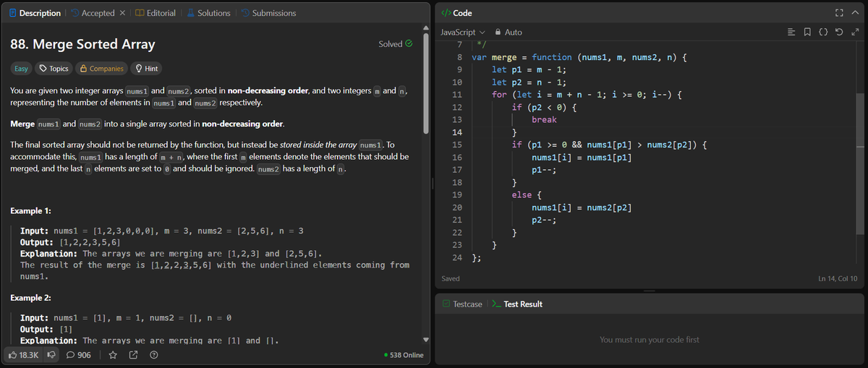Show the Hint
Image resolution: width=868 pixels, height=368 pixels.
click(x=147, y=69)
